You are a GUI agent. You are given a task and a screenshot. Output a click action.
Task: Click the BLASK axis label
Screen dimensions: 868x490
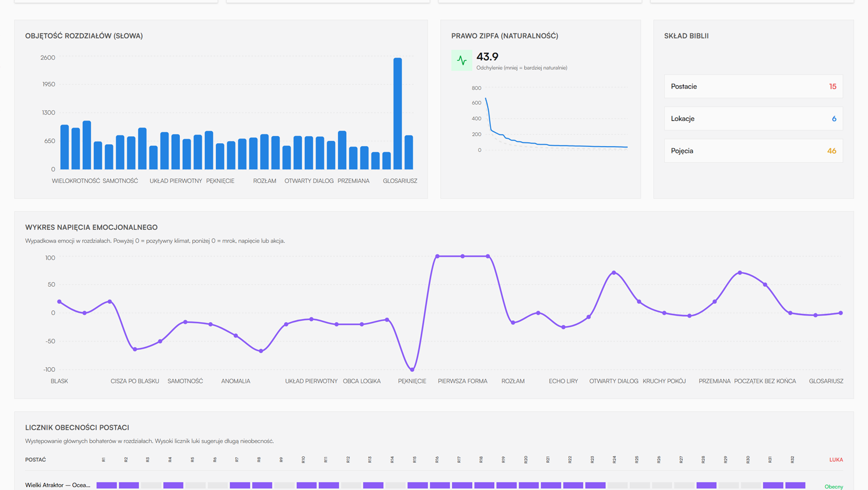60,381
